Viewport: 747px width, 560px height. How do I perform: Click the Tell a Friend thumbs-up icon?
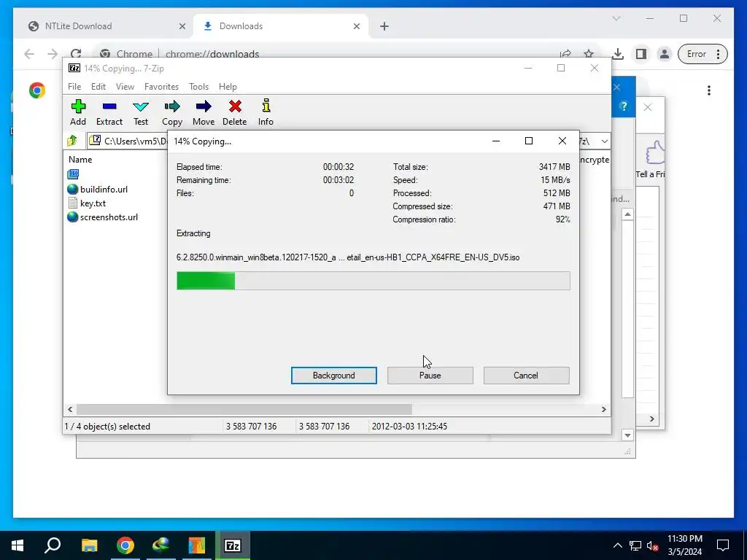pos(656,152)
